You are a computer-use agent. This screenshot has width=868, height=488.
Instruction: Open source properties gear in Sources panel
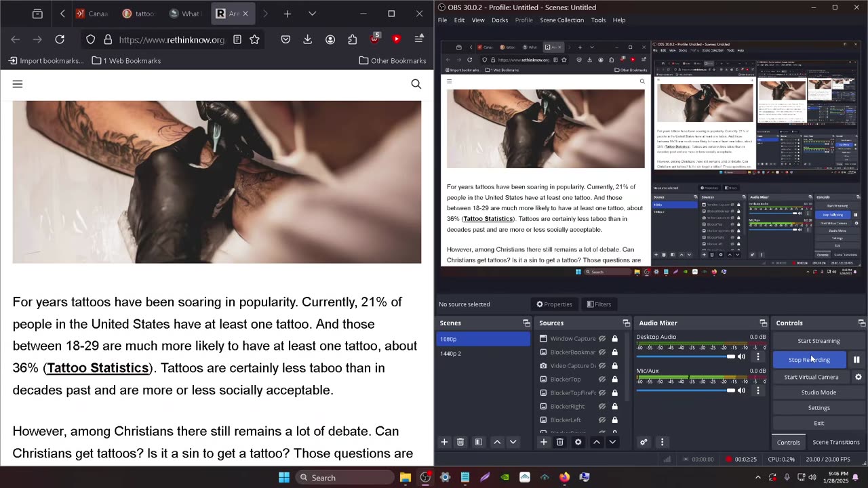click(578, 442)
